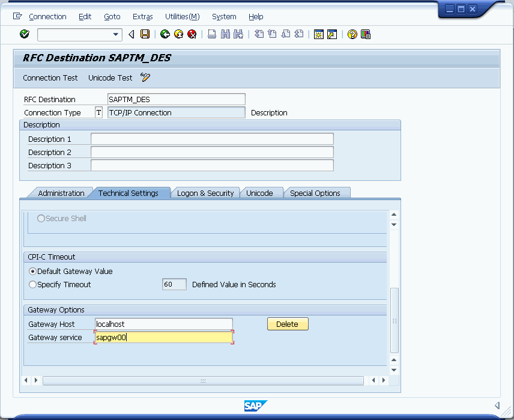The width and height of the screenshot is (514, 420).
Task: Click the upper scroll-up arrow of settings panel
Action: [x=394, y=215]
